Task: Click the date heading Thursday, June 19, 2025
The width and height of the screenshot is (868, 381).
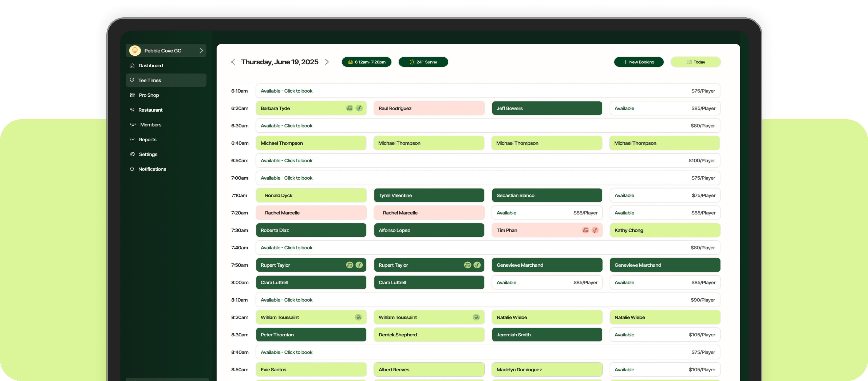Action: [x=280, y=62]
